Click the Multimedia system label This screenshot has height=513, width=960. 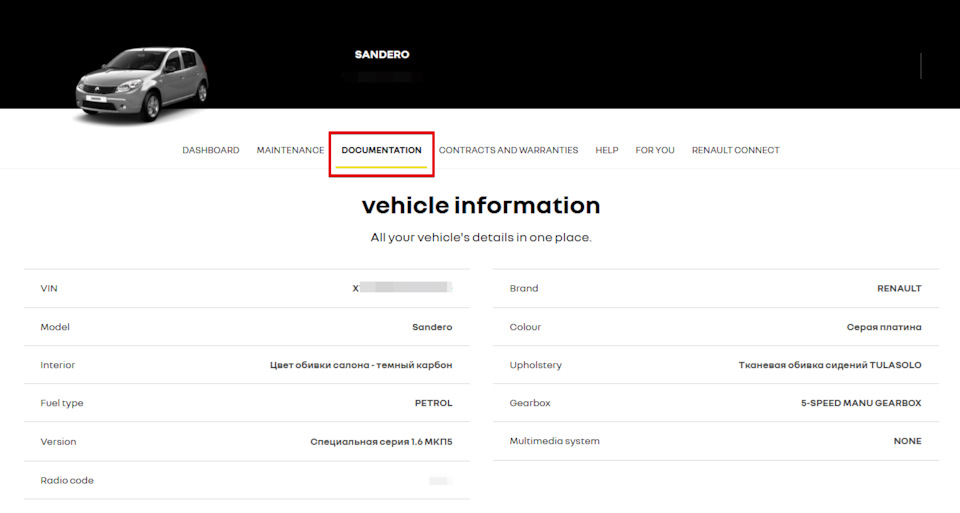(x=555, y=441)
